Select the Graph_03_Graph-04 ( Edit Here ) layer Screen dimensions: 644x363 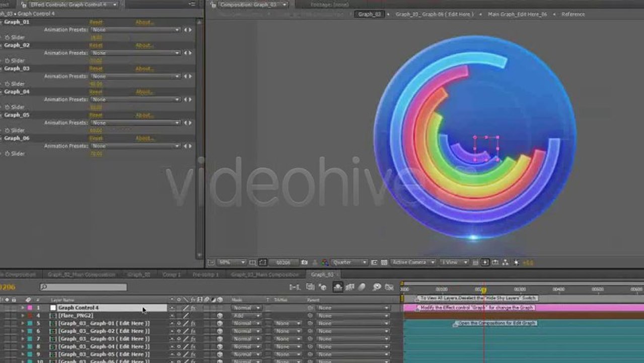click(x=104, y=346)
